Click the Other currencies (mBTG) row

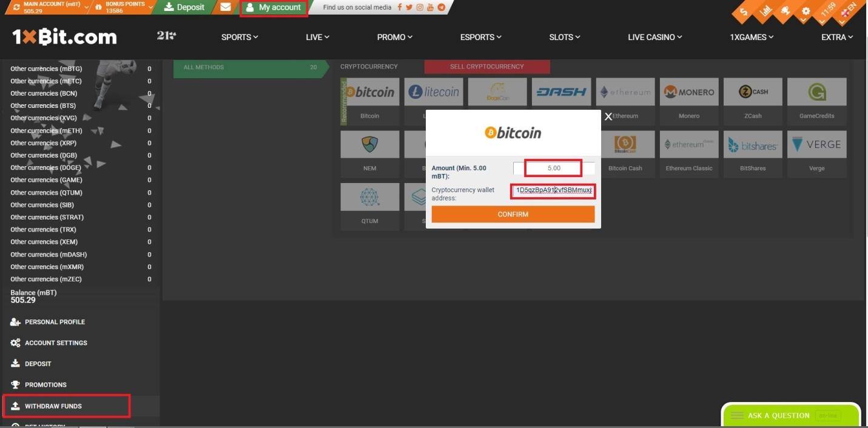[81, 69]
